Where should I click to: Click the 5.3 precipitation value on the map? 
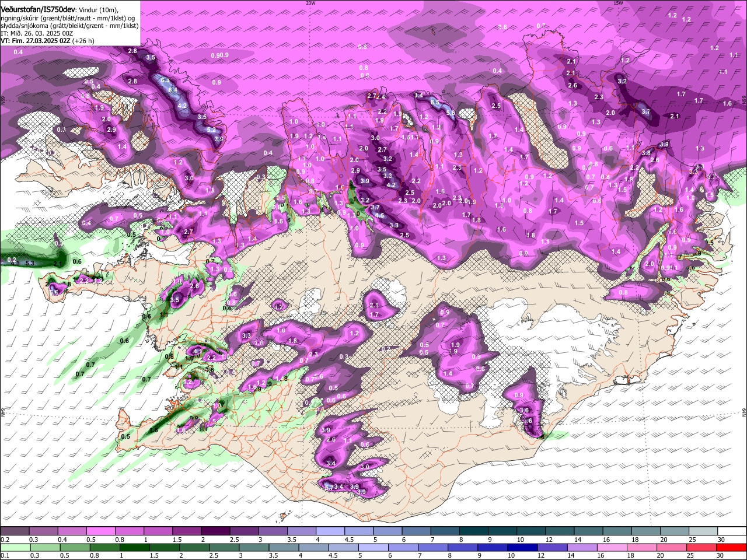pos(31,264)
